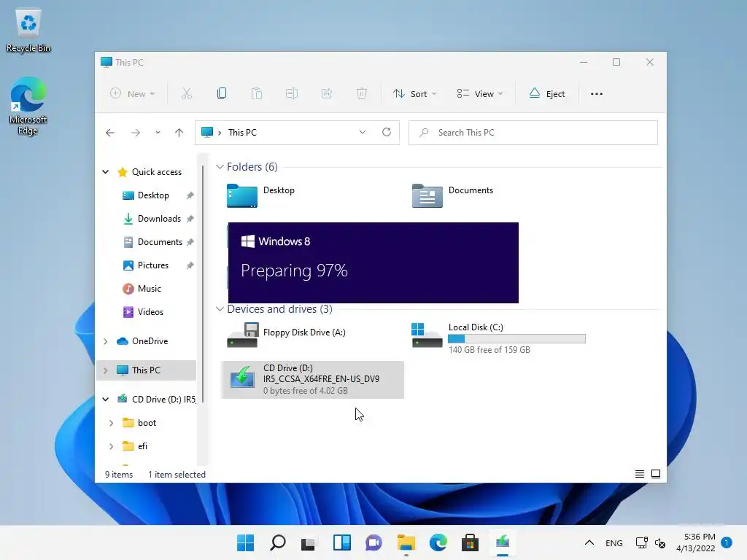The height and width of the screenshot is (560, 747).
Task: Open Microsoft Store from the taskbar
Action: [x=470, y=542]
